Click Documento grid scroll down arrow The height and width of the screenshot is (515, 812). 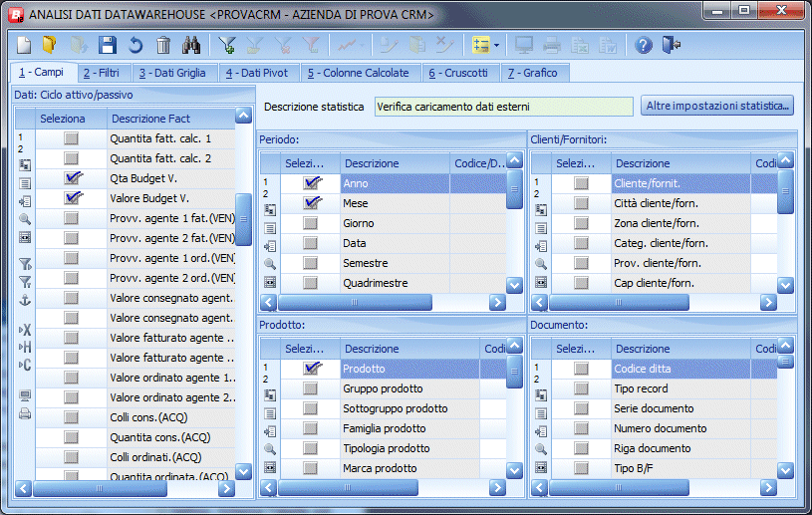(x=785, y=470)
